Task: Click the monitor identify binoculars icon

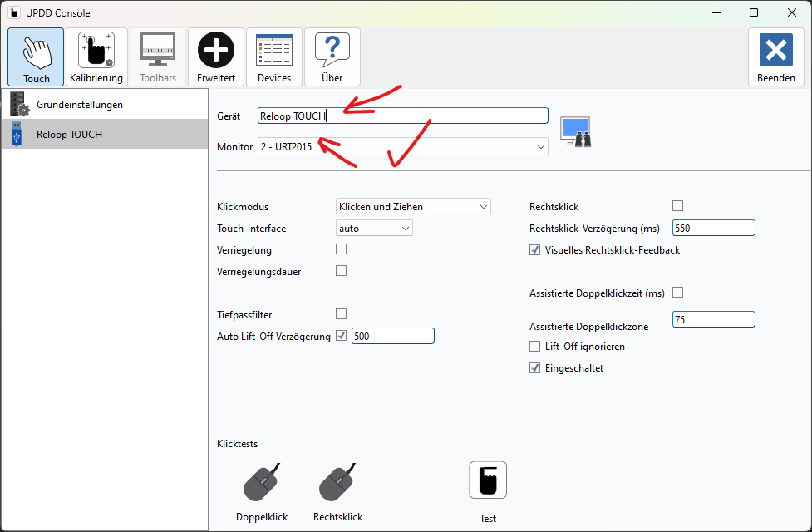Action: click(575, 132)
